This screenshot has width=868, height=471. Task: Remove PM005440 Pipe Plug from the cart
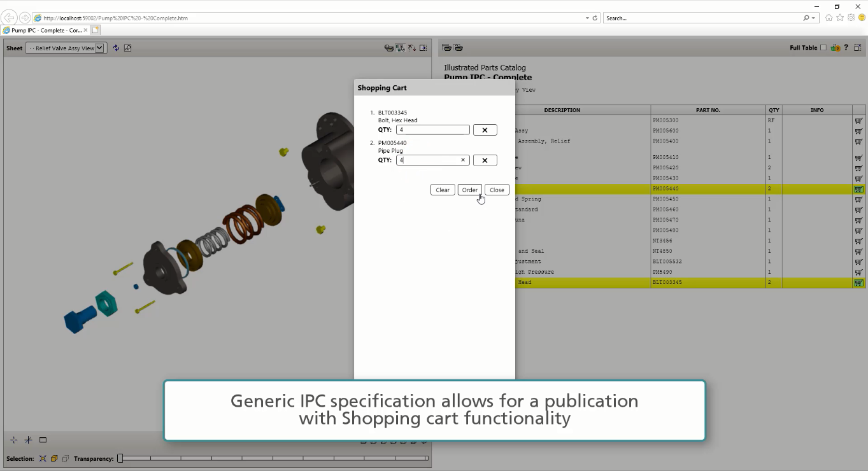tap(485, 160)
